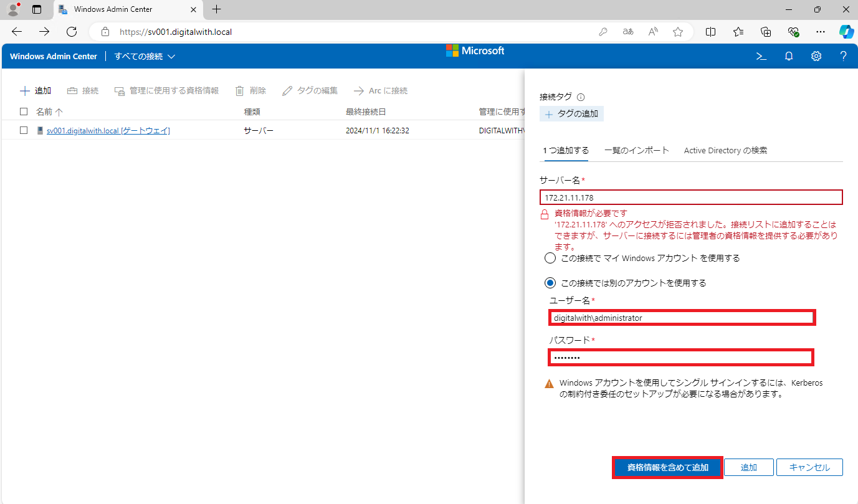Click the Edit tags toolbar button
The image size is (858, 504).
(310, 91)
